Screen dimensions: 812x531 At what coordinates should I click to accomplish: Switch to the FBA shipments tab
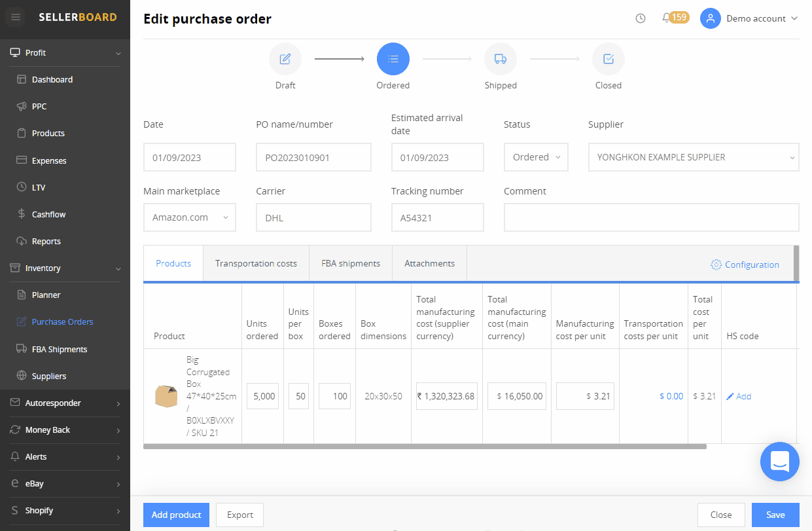click(x=351, y=263)
